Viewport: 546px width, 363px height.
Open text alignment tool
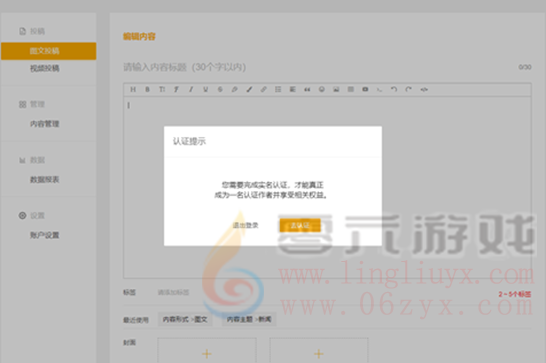click(x=292, y=90)
